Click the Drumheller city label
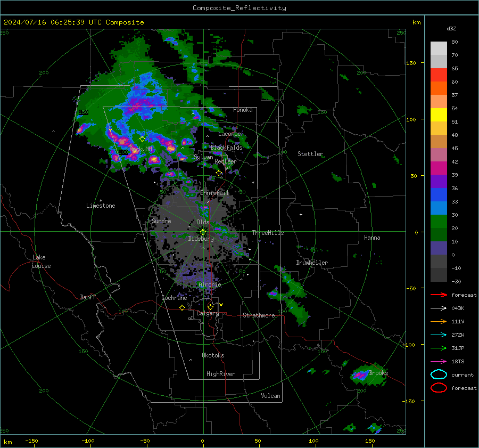Image resolution: width=479 pixels, height=448 pixels. coord(312,263)
